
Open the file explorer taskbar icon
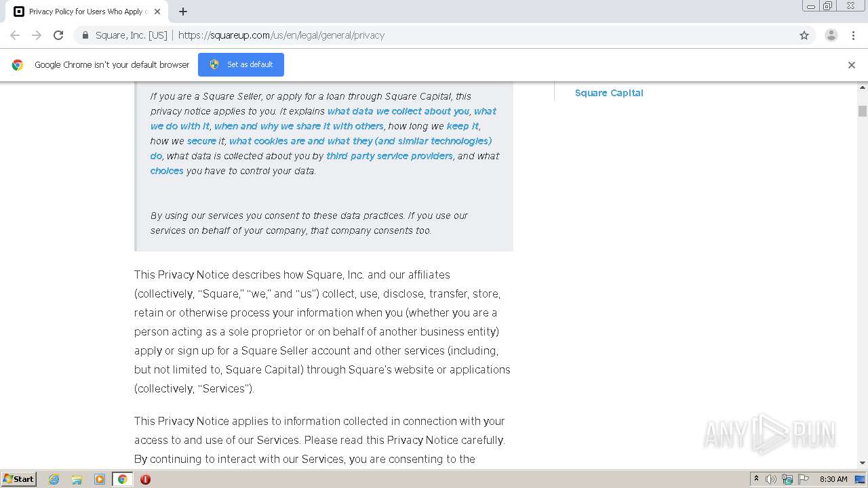coord(77,479)
